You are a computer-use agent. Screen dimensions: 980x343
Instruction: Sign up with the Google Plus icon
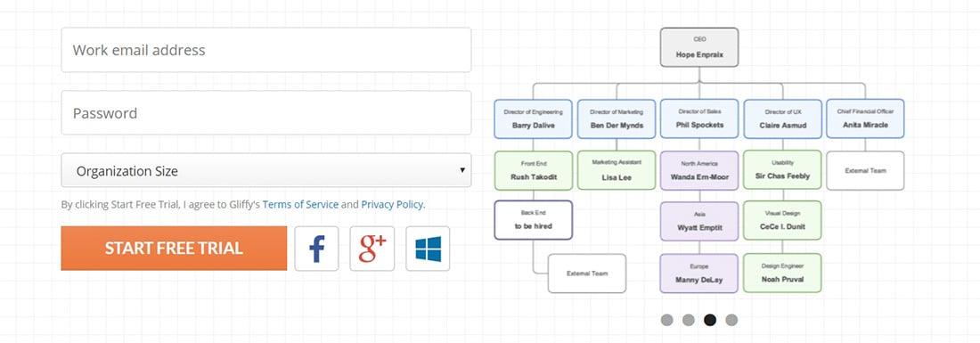372,249
